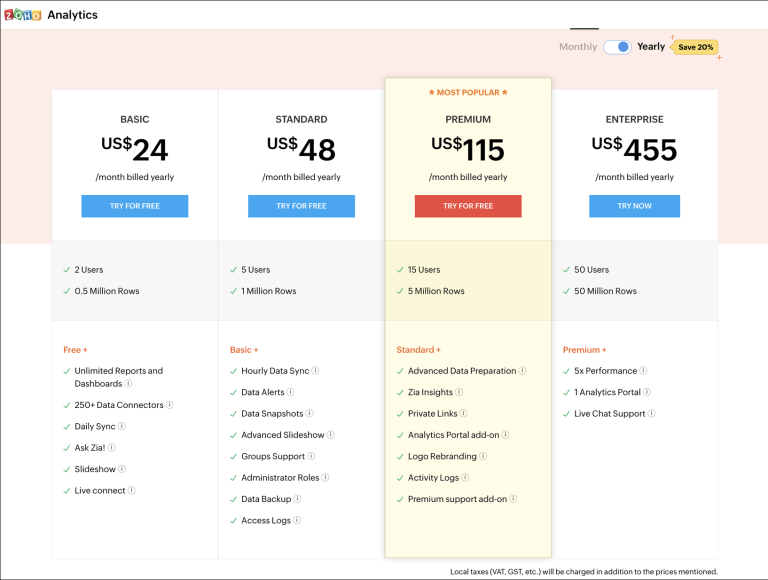This screenshot has width=768, height=580.
Task: Click the MOST POPULAR label
Action: (x=468, y=93)
